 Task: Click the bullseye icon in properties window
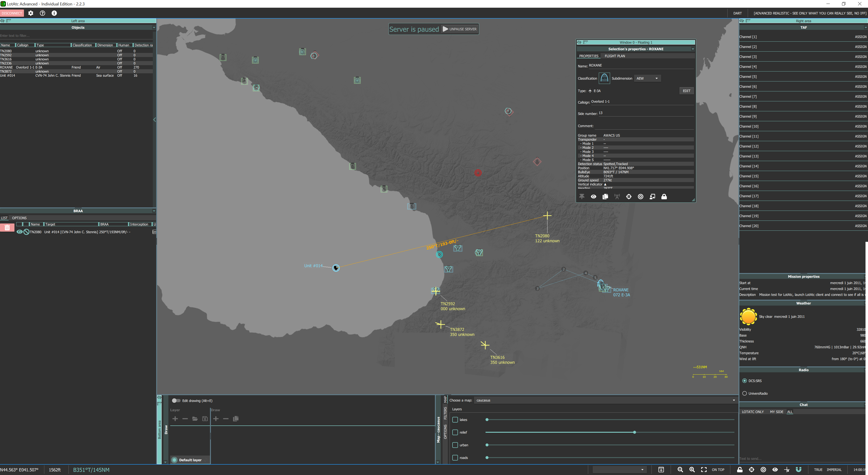click(640, 197)
